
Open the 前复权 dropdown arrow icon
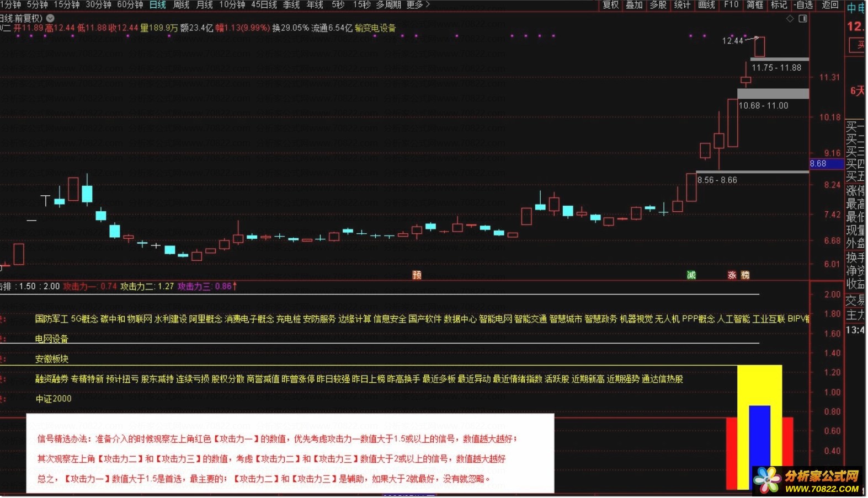point(50,18)
